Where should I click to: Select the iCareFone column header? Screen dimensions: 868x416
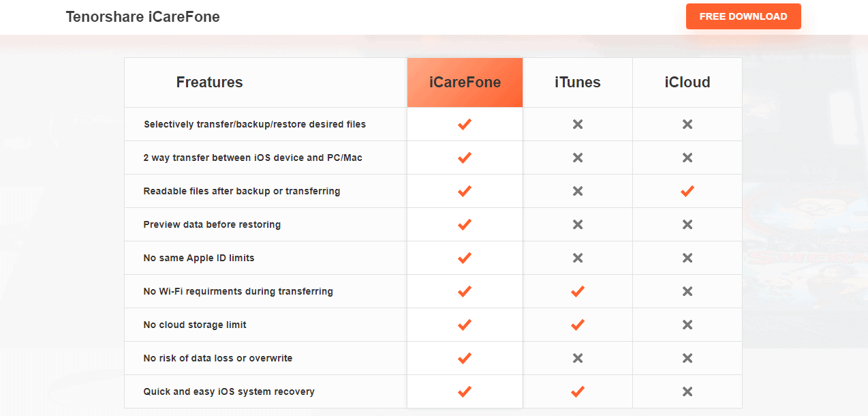click(465, 83)
